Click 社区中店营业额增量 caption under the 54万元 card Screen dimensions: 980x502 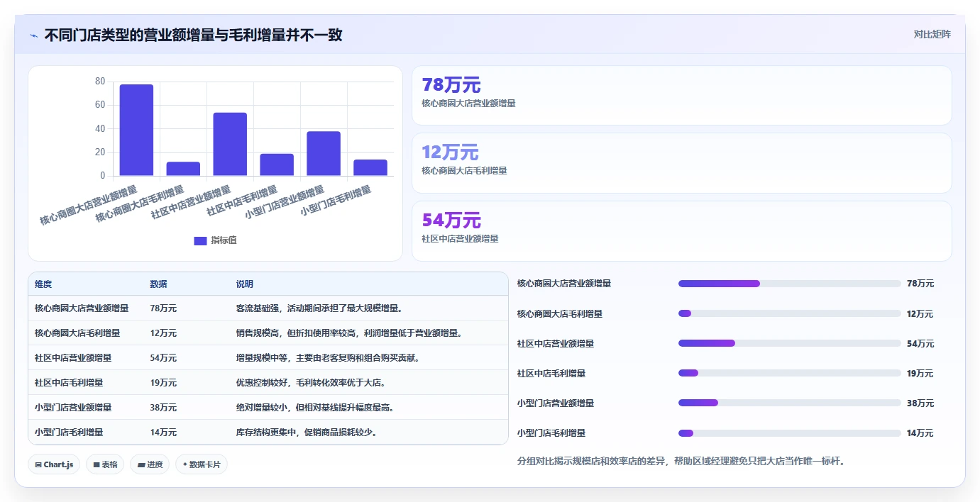click(x=460, y=239)
